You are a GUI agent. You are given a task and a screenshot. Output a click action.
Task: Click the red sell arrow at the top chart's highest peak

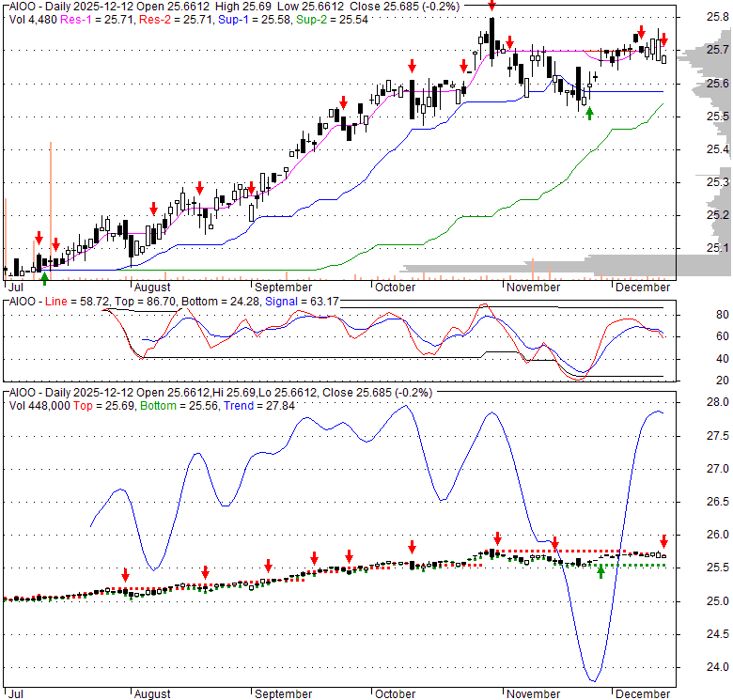491,5
